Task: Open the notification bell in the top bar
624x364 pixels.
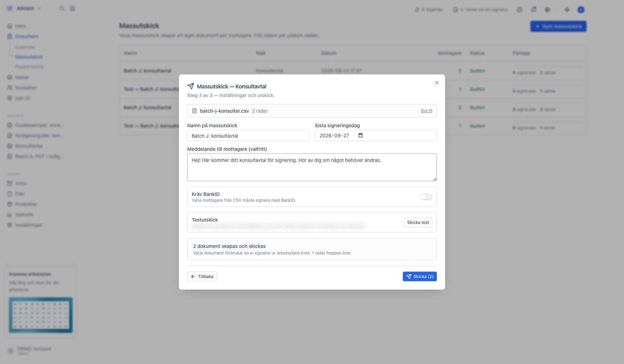Action: pyautogui.click(x=534, y=10)
